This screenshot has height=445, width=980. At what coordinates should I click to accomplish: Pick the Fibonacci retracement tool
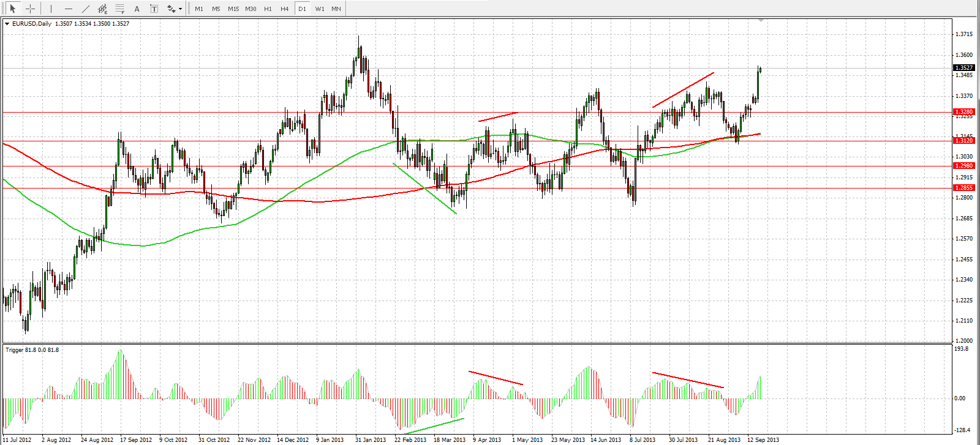click(119, 9)
